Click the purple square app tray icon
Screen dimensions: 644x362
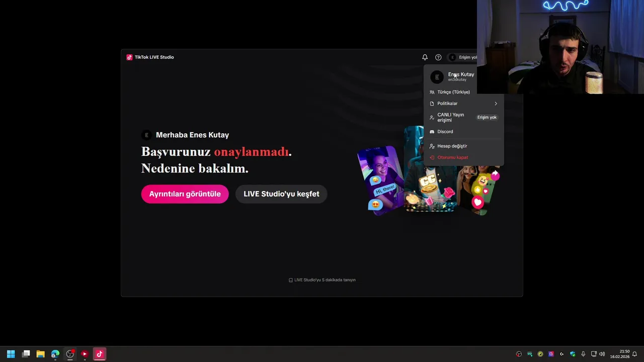pyautogui.click(x=551, y=354)
